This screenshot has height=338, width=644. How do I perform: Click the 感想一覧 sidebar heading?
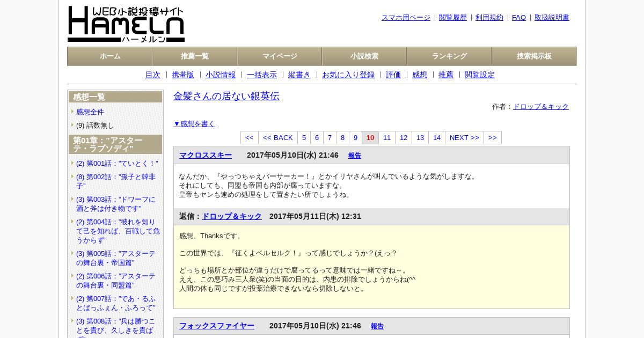tap(115, 97)
